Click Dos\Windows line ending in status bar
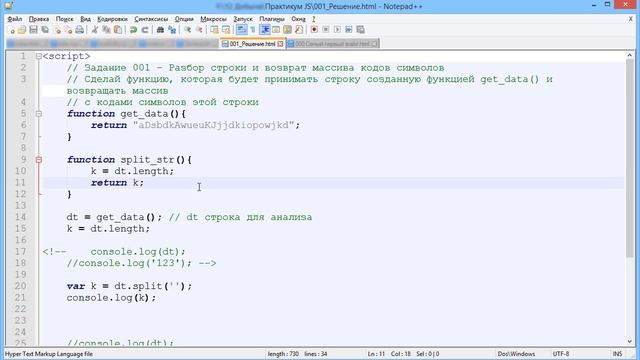The image size is (640, 360). coord(516,354)
